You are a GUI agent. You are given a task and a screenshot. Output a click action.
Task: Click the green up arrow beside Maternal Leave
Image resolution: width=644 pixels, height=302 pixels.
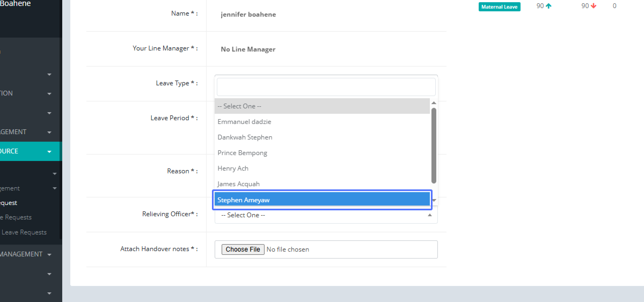[548, 6]
